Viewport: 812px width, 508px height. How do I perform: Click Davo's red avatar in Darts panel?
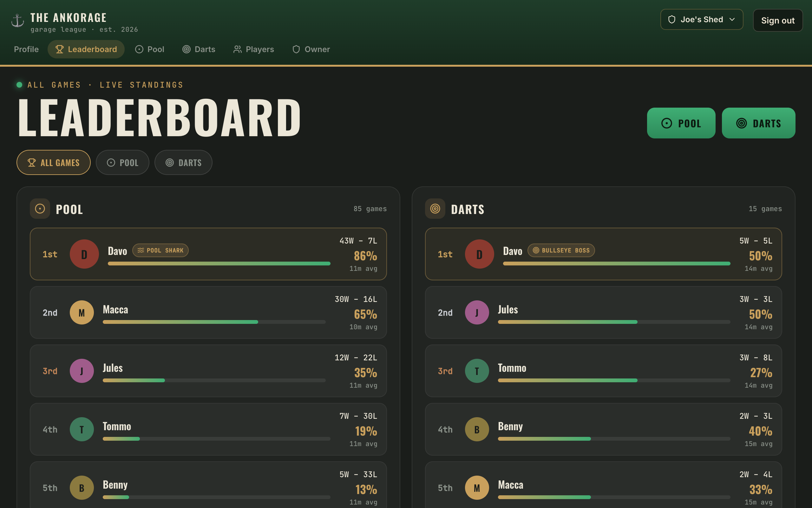tap(480, 254)
